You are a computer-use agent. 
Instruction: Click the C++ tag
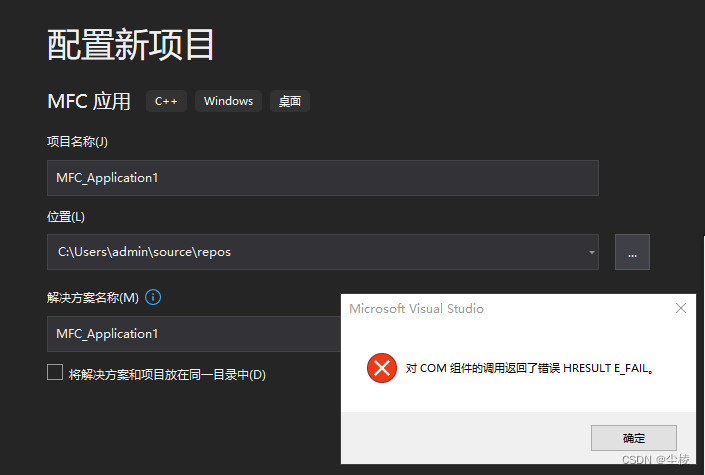(x=166, y=101)
